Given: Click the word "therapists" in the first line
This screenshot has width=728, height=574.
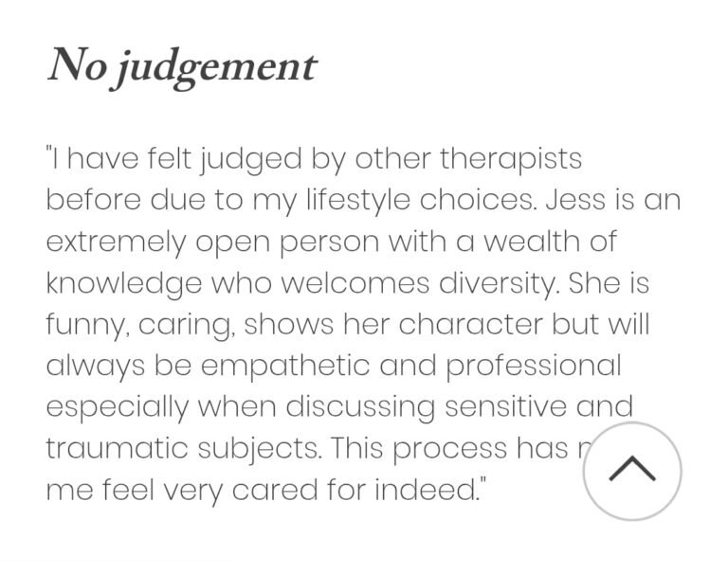Looking at the screenshot, I should pyautogui.click(x=511, y=159).
